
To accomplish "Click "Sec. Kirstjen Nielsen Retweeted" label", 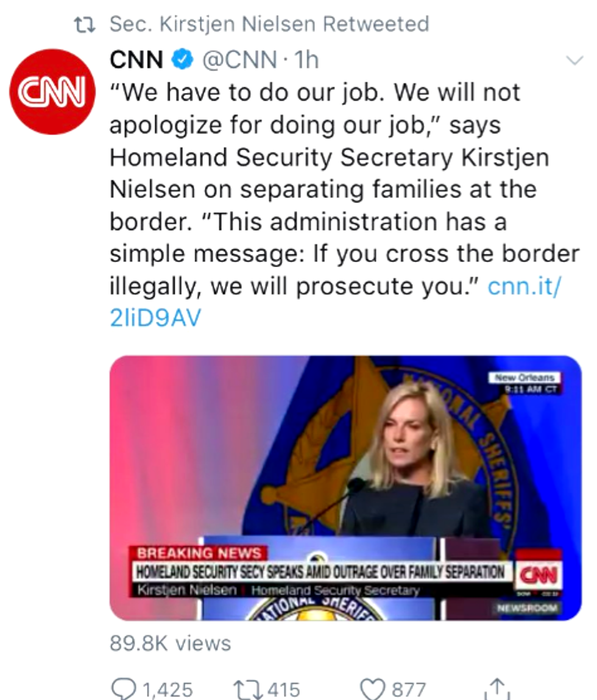I will click(x=269, y=24).
